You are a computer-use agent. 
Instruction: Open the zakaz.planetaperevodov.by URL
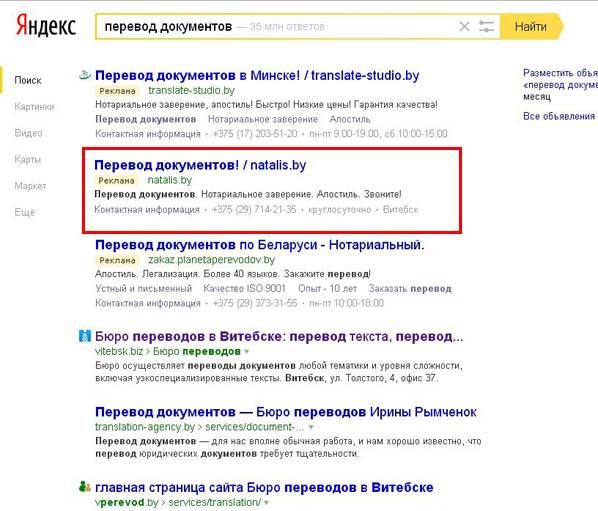[x=212, y=260]
